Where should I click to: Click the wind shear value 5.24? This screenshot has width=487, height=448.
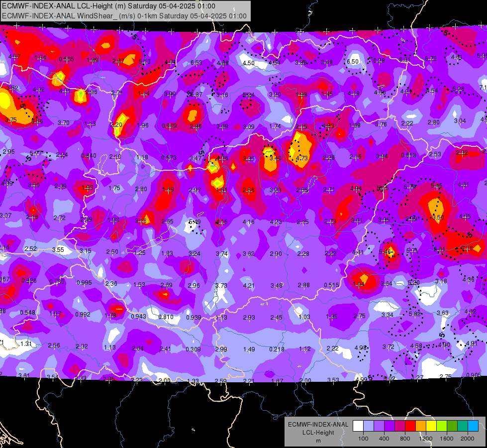(248, 95)
